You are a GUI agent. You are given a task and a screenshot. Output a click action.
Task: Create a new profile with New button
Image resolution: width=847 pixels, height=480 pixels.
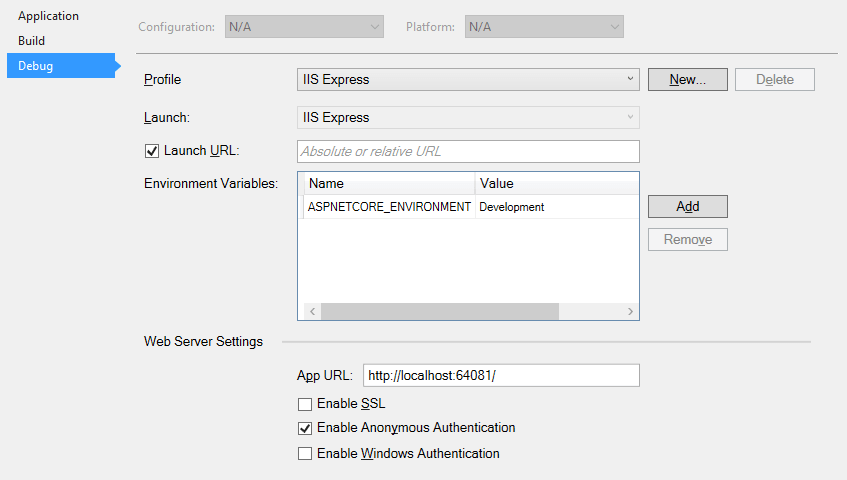[688, 79]
